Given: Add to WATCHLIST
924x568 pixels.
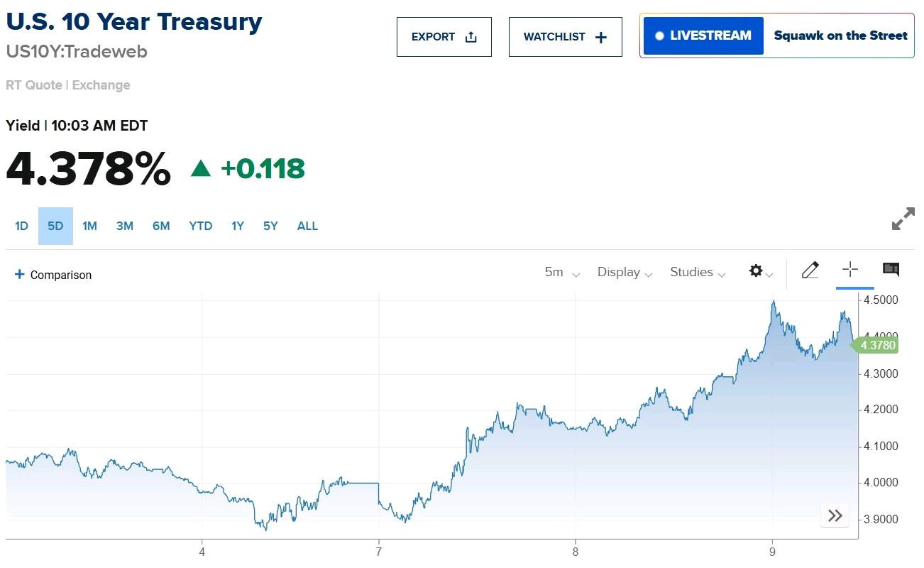Looking at the screenshot, I should [x=566, y=37].
